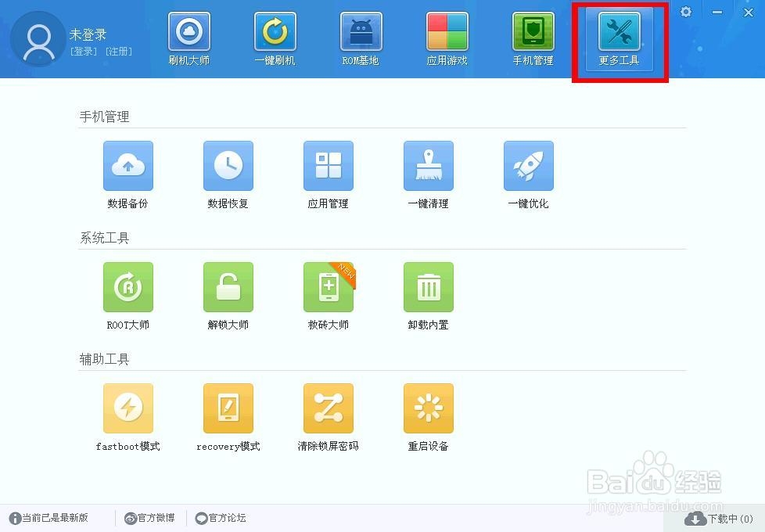Open the 刷机大师 tab
The image size is (765, 532).
[189, 39]
